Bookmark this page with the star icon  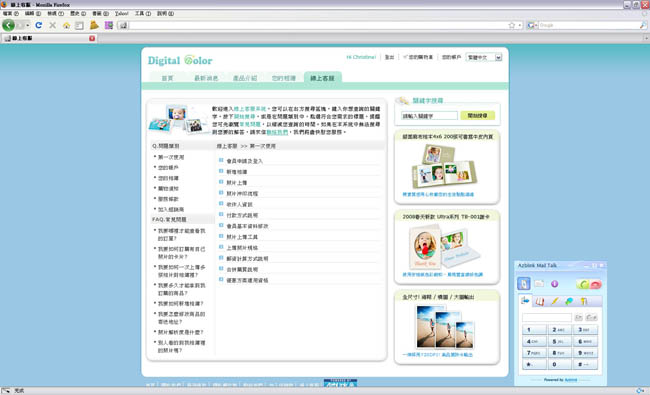pos(512,25)
